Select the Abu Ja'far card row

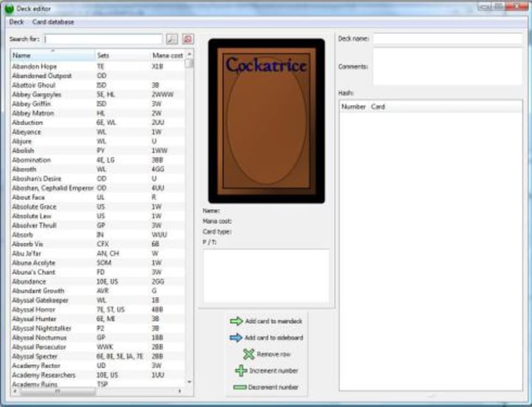pos(98,253)
